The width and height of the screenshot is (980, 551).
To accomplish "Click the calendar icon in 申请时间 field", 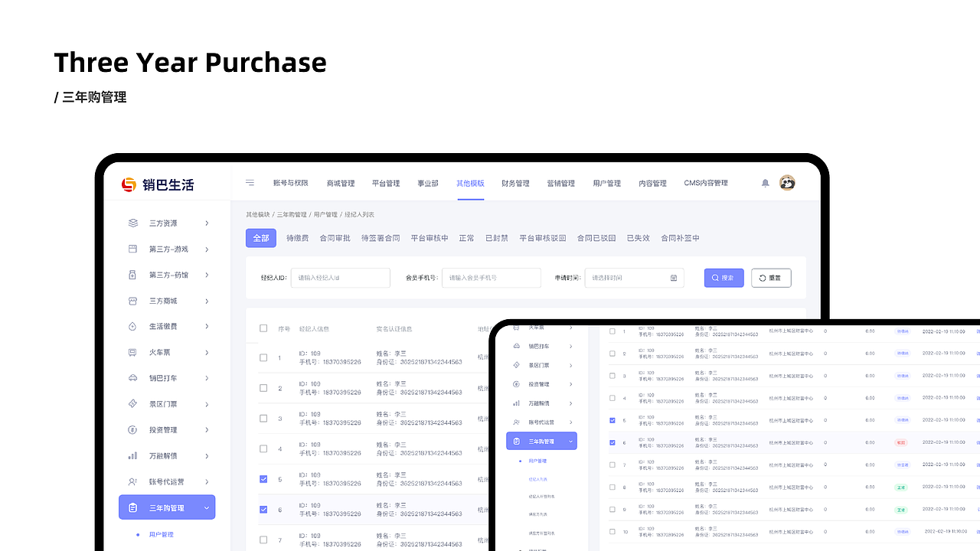I will coord(674,279).
